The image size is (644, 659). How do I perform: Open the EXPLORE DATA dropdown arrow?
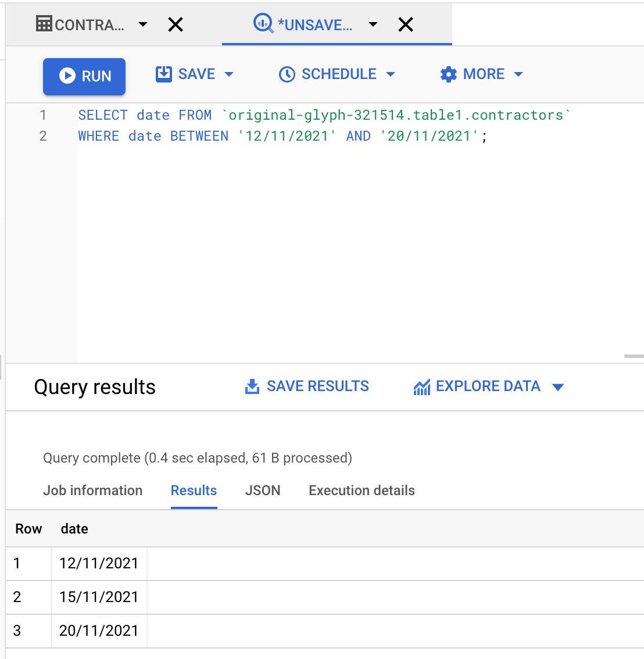558,386
